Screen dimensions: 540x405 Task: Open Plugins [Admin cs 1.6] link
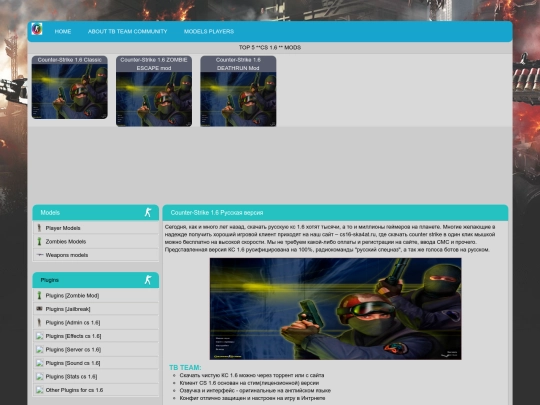click(x=73, y=322)
